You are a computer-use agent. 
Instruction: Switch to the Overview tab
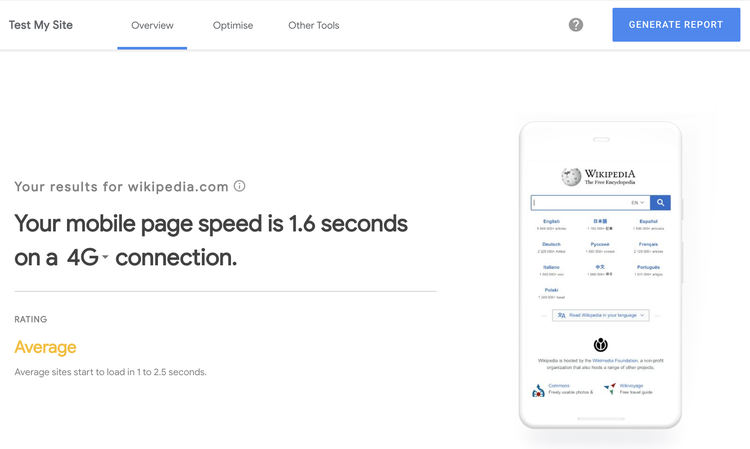point(152,25)
